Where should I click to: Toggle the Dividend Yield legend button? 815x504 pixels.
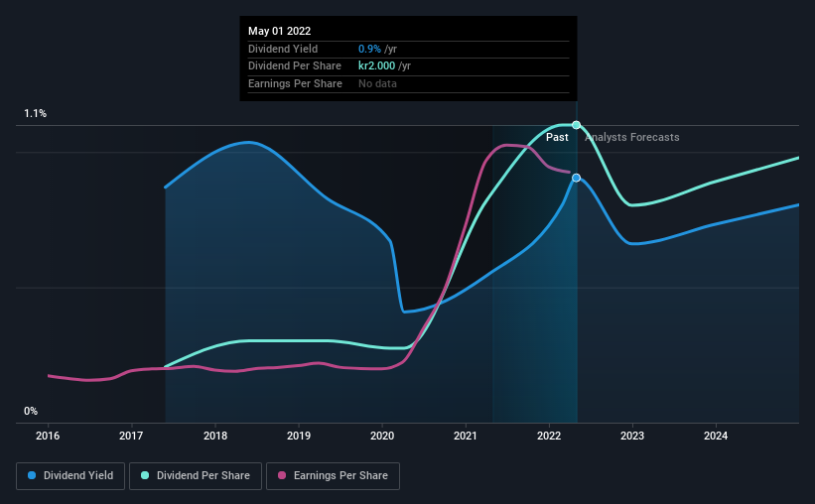[x=70, y=475]
